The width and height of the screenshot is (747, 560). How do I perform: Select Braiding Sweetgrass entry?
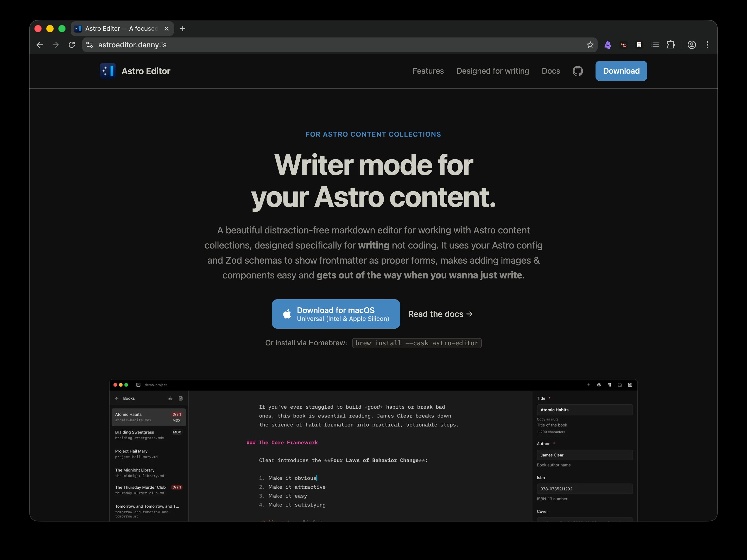[149, 435]
